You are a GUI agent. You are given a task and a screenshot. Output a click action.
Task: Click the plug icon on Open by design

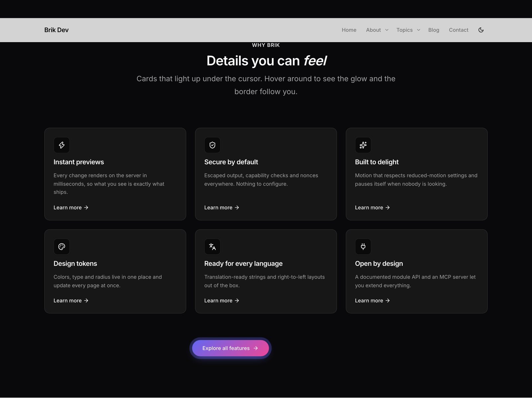(363, 247)
